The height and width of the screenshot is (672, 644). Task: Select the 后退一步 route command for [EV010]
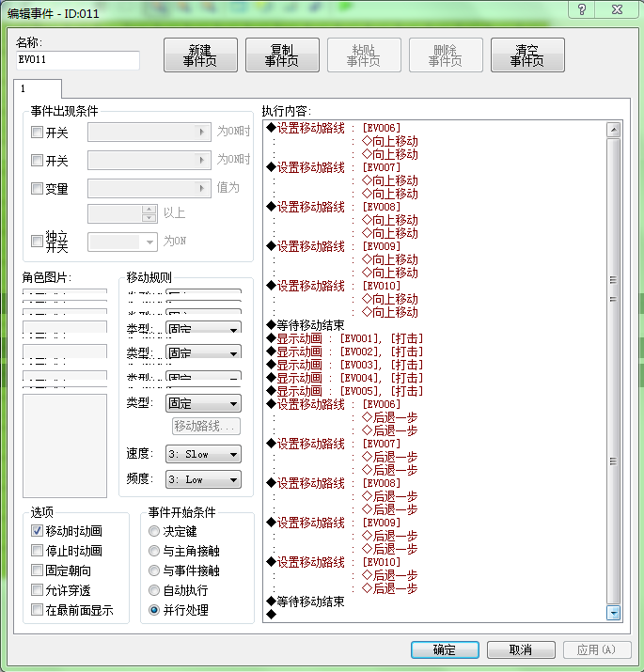[x=333, y=562]
